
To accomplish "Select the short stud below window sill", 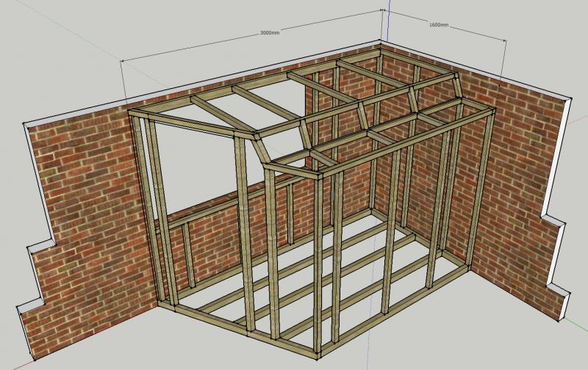I will point(188,253).
